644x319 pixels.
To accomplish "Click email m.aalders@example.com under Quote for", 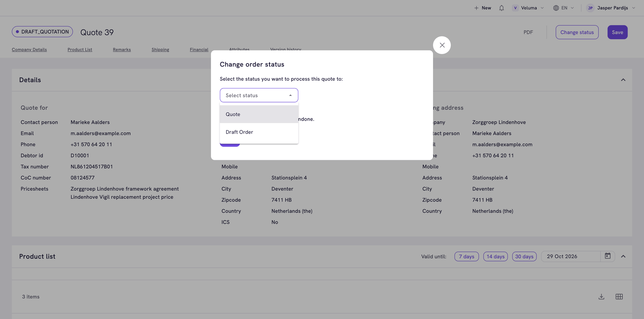I will coord(101,133).
